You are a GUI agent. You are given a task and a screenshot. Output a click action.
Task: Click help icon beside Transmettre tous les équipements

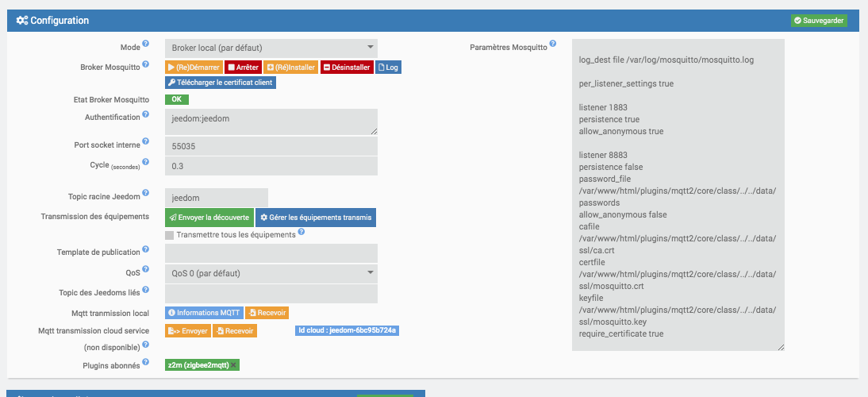(x=301, y=232)
